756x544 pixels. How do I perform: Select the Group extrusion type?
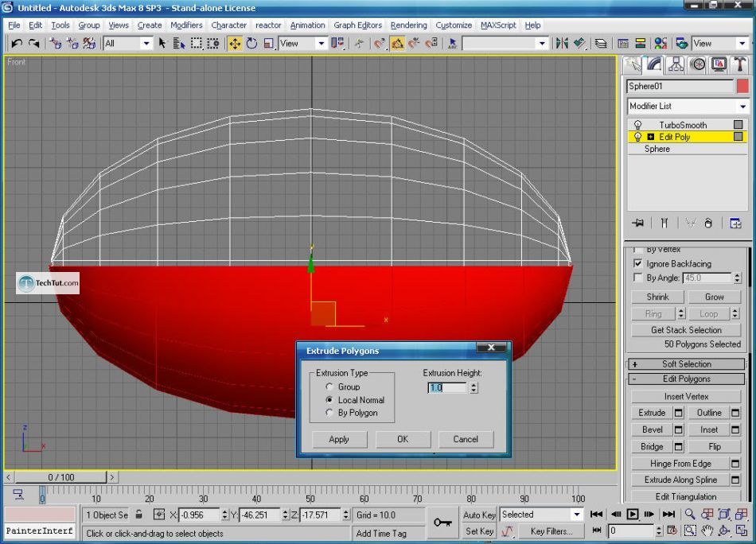pos(329,387)
